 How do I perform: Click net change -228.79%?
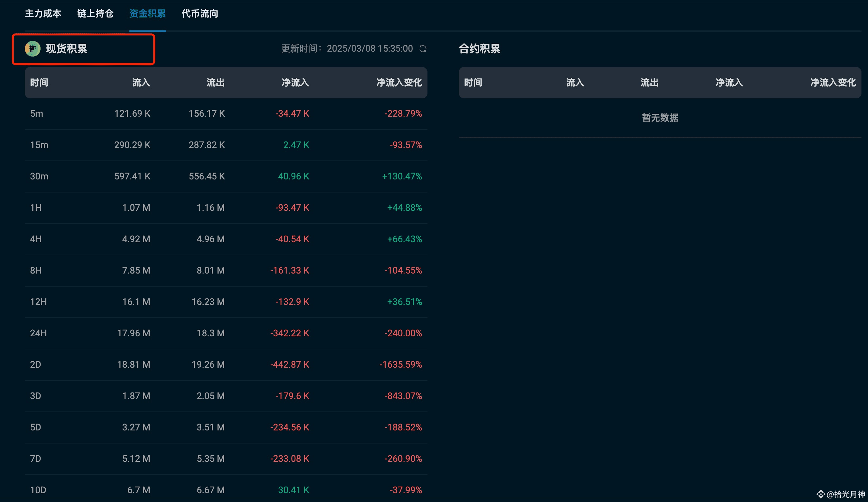403,113
